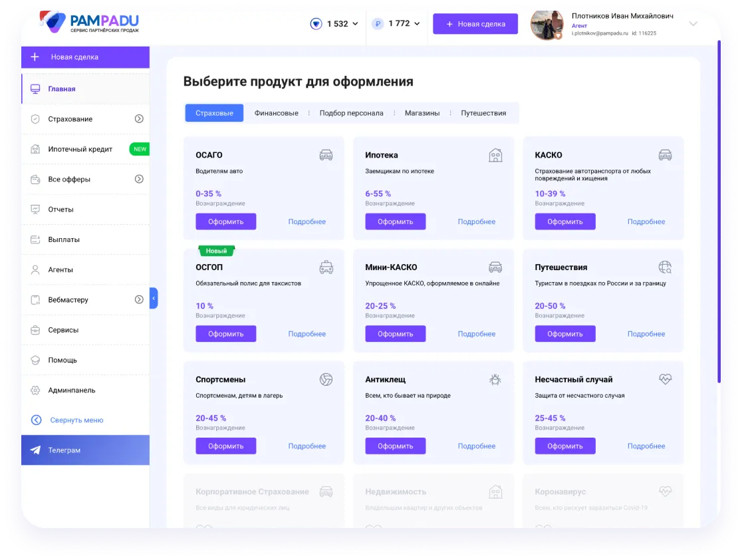Select the Путешествия category tab
This screenshot has height=560, width=742.
click(483, 113)
